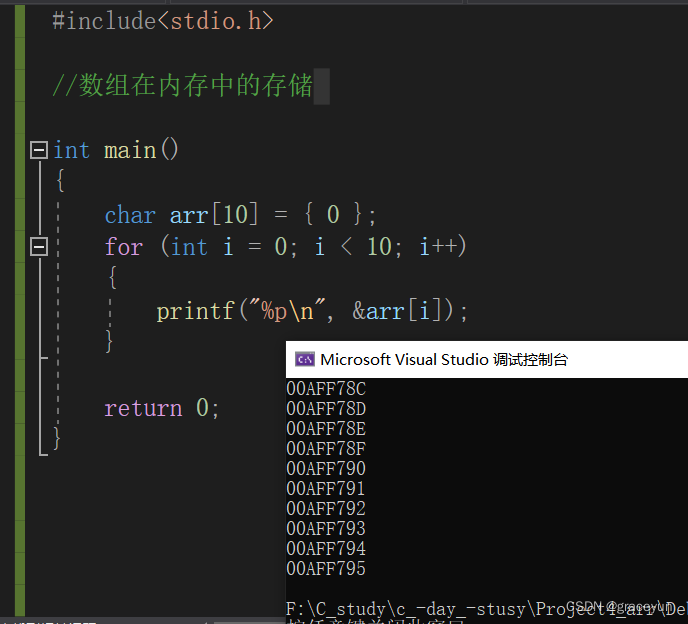This screenshot has height=624, width=688.
Task: Select the debug console title bar text
Action: click(444, 359)
